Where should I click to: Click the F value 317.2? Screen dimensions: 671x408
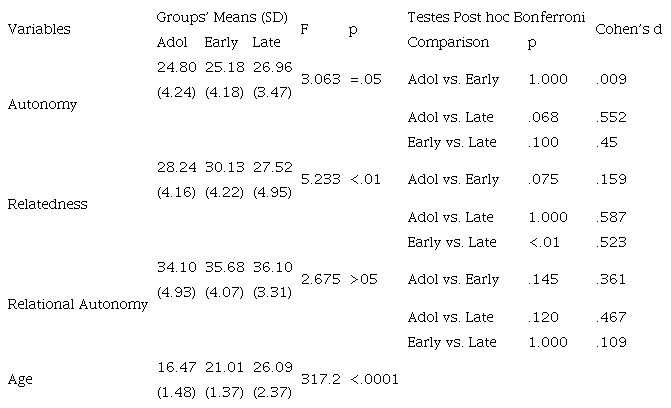pos(320,379)
